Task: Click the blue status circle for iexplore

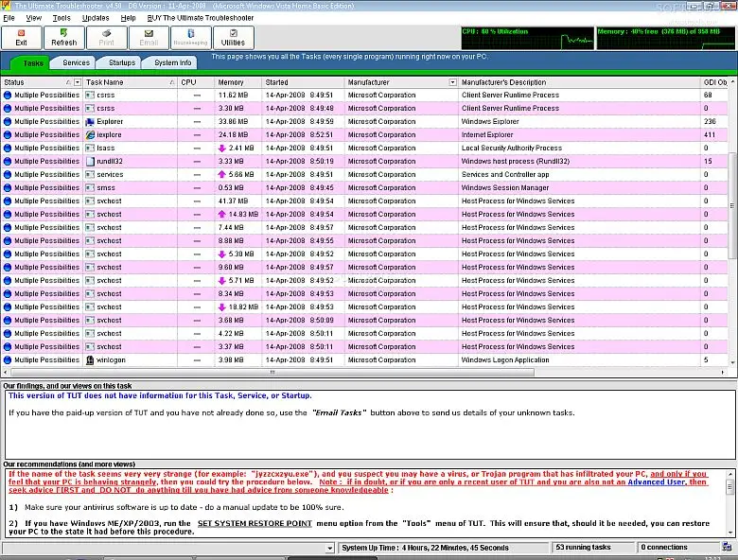Action: click(8, 134)
